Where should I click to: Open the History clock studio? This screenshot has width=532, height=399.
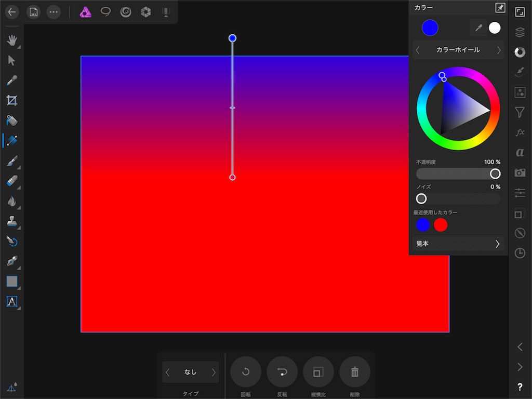520,253
